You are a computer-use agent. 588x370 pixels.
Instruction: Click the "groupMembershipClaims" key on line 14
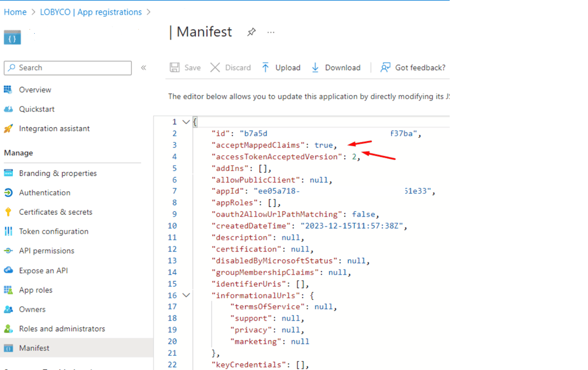point(265,273)
